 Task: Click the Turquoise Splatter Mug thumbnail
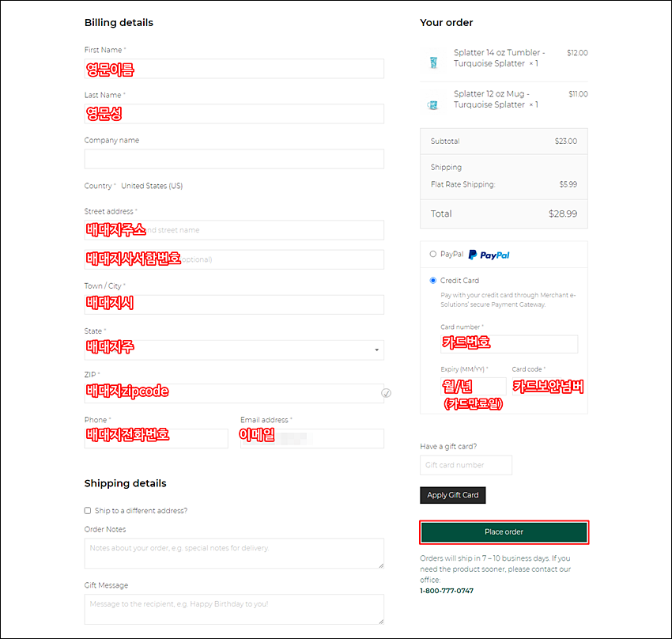point(433,104)
